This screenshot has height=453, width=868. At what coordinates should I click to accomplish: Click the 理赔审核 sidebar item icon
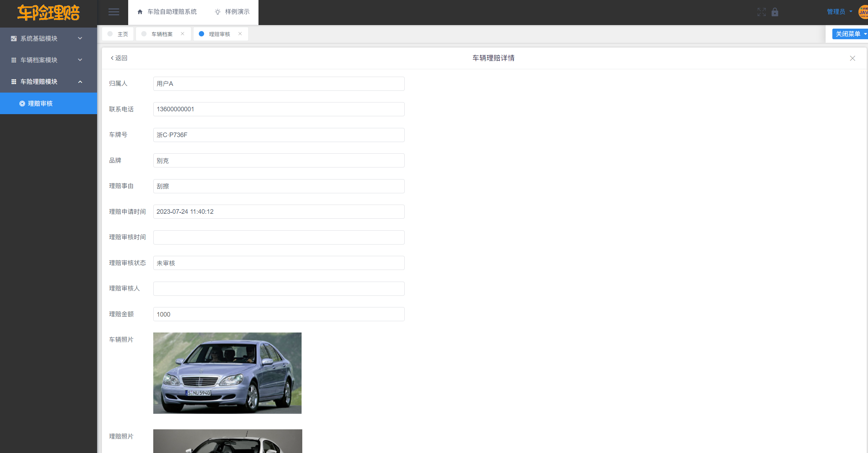(22, 104)
